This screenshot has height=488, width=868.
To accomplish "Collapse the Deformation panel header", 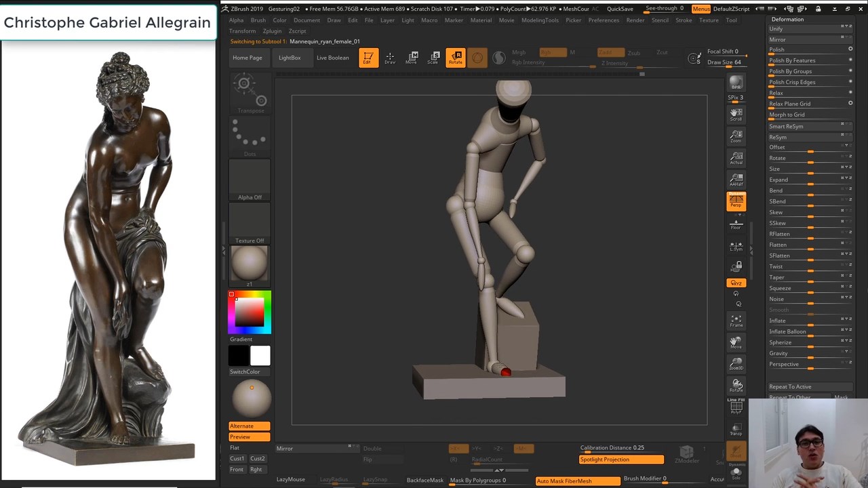I will [787, 19].
